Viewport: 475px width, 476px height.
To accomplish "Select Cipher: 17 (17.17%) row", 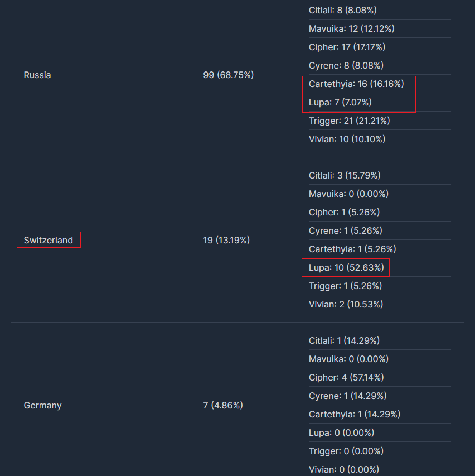I will (x=347, y=47).
